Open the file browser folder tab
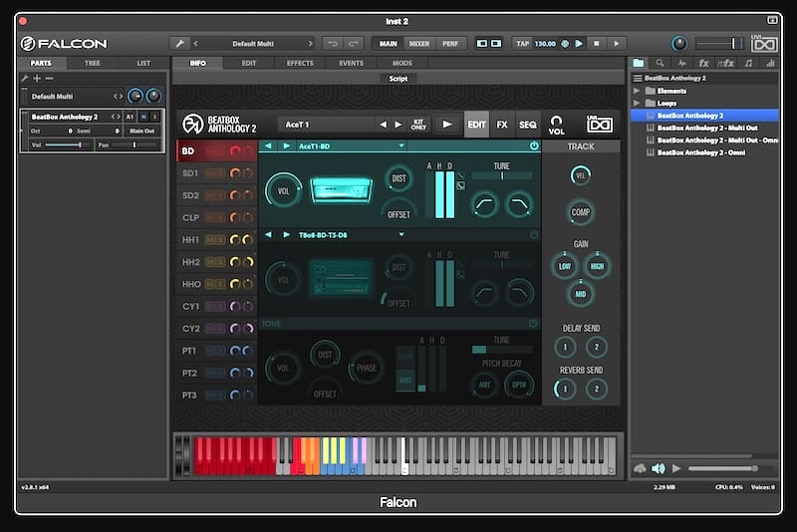This screenshot has width=797, height=532. (x=639, y=63)
